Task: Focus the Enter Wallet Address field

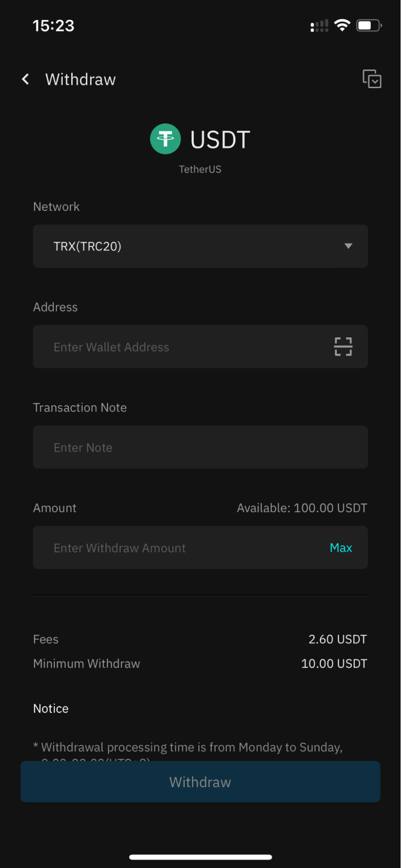Action: point(182,347)
